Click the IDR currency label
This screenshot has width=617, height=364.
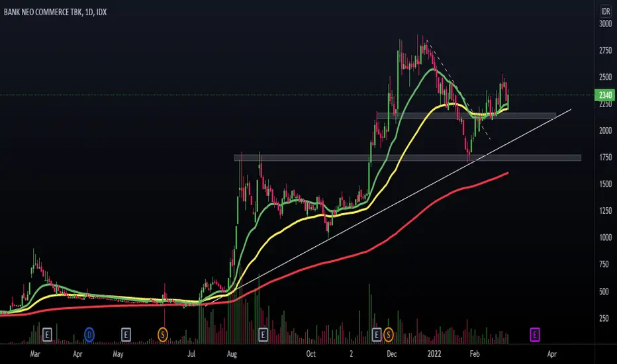(x=605, y=11)
